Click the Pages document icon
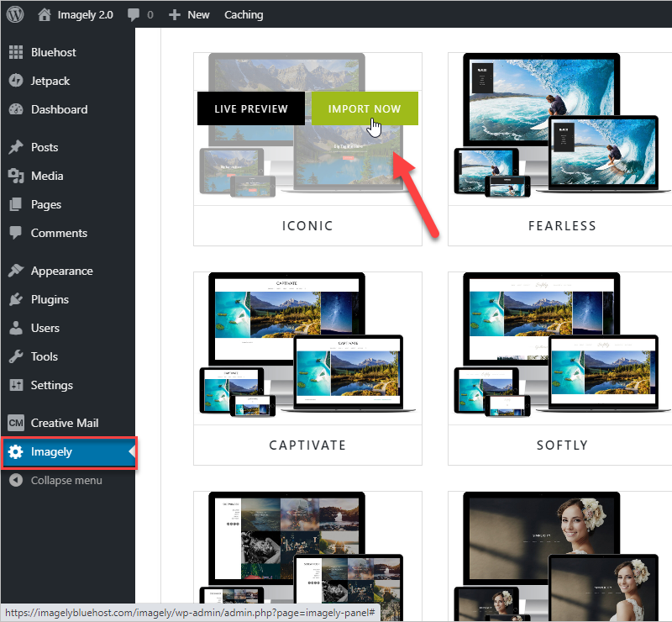This screenshot has height=622, width=672. [16, 204]
